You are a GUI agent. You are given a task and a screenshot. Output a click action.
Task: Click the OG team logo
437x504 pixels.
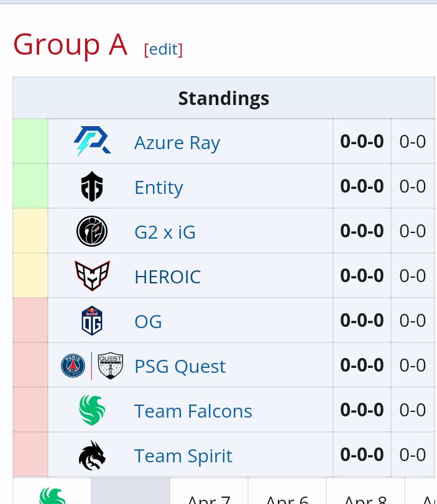[92, 321]
